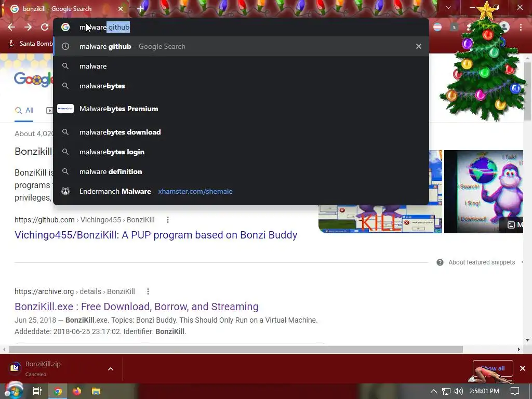Image resolution: width=532 pixels, height=399 pixels.
Task: Click About featured snippets help icon
Action: coord(440,262)
